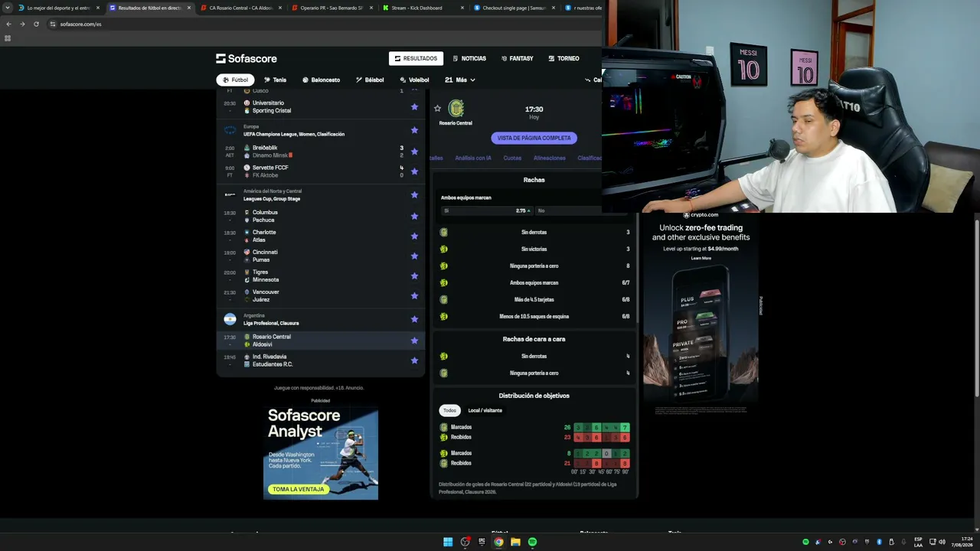Select the Local / visitante filter
Image resolution: width=980 pixels, height=551 pixels.
485,410
